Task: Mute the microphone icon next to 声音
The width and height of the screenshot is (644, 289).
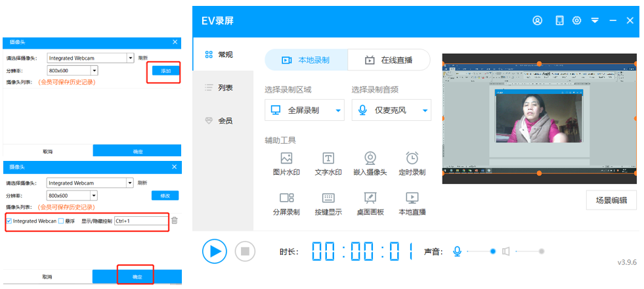Action: click(457, 251)
